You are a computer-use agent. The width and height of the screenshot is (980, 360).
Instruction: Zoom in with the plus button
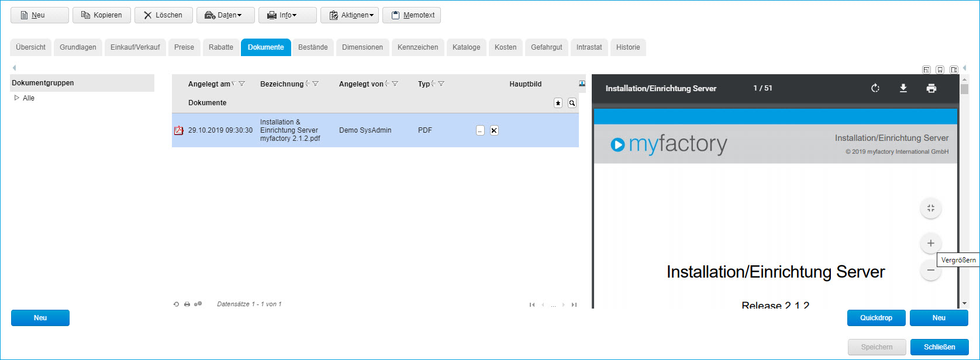(931, 243)
